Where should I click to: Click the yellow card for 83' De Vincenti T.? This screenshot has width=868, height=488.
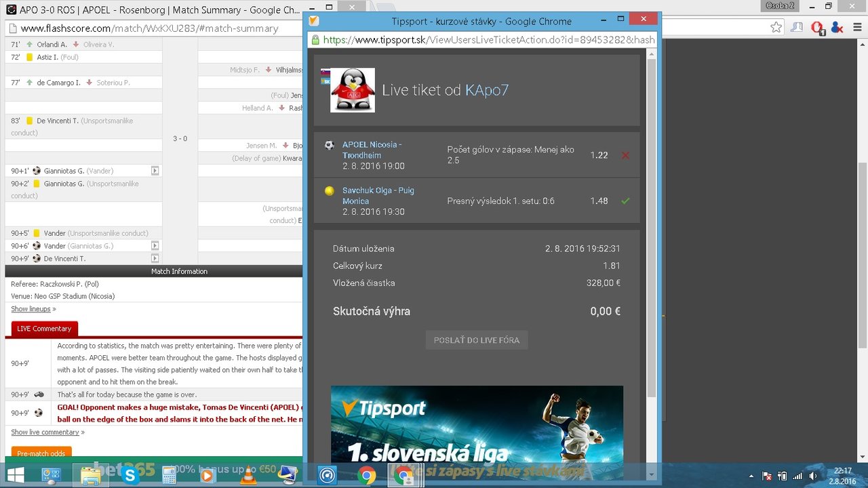pyautogui.click(x=29, y=121)
